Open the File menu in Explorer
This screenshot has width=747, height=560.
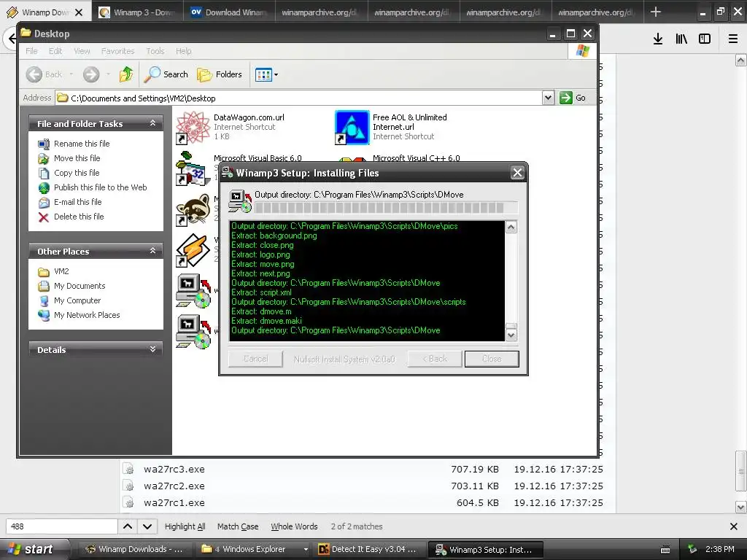31,51
